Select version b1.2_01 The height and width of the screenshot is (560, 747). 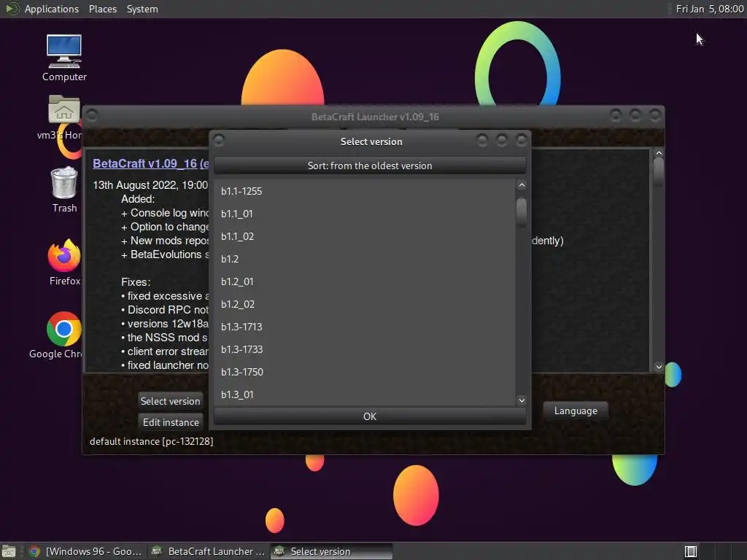[x=365, y=281]
